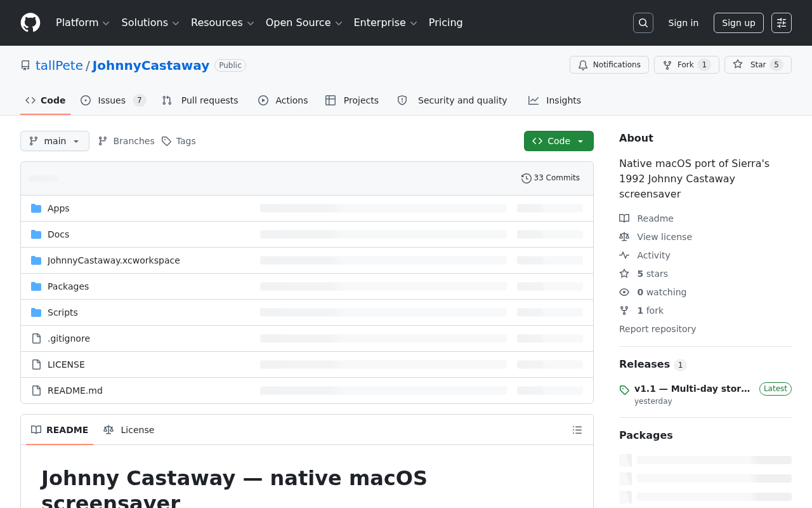Click the star icon beside 5 stars
The image size is (812, 508).
[x=624, y=274]
